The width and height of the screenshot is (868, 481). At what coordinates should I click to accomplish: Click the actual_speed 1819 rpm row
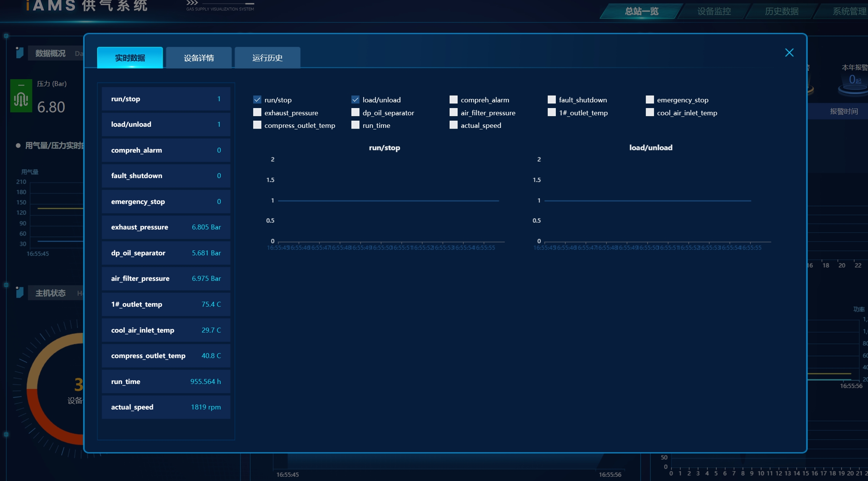[x=166, y=407]
